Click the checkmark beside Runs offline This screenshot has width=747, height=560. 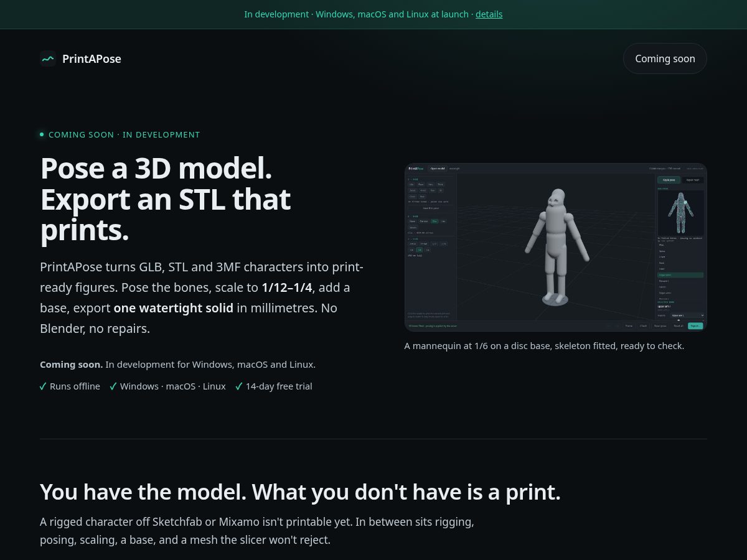[x=43, y=386]
